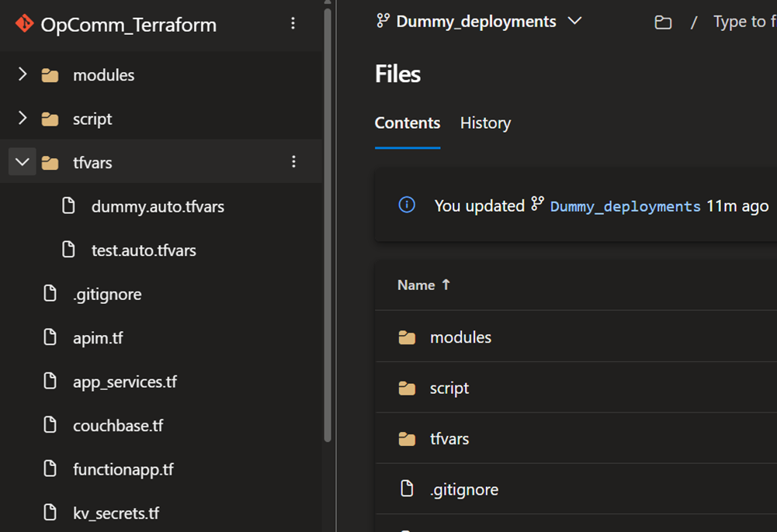
Task: Click the OpComm_Terraform repository logo icon
Action: point(24,24)
